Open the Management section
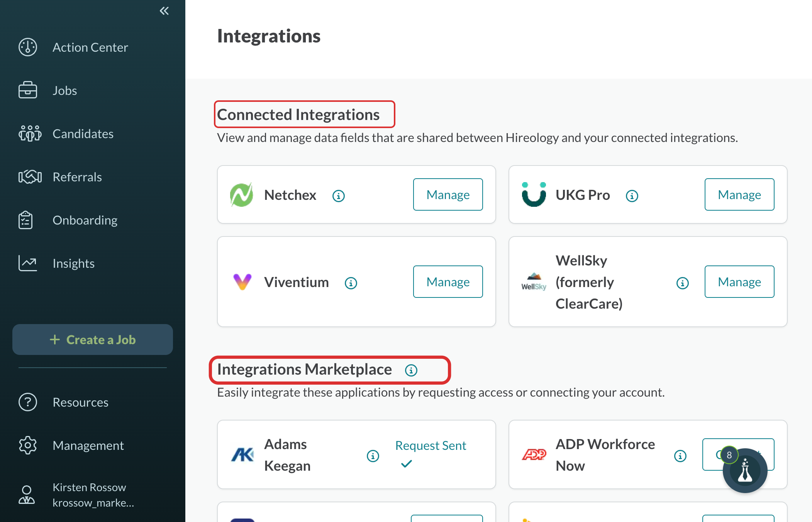 point(88,445)
